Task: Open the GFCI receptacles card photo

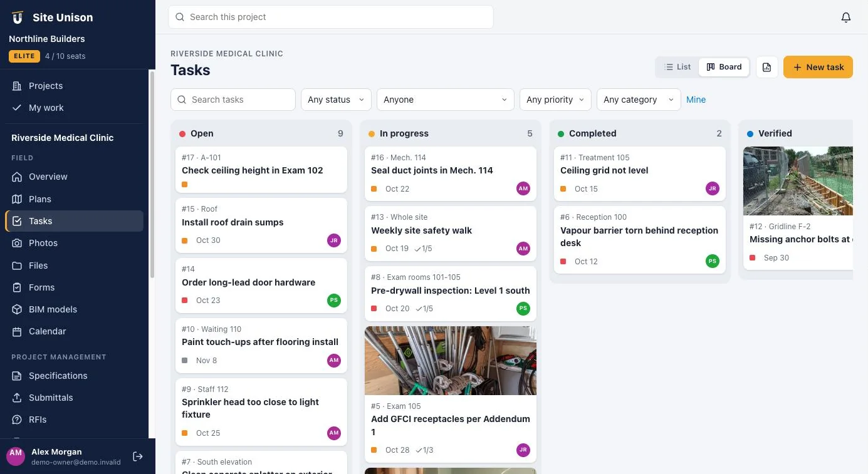Action: (x=451, y=361)
